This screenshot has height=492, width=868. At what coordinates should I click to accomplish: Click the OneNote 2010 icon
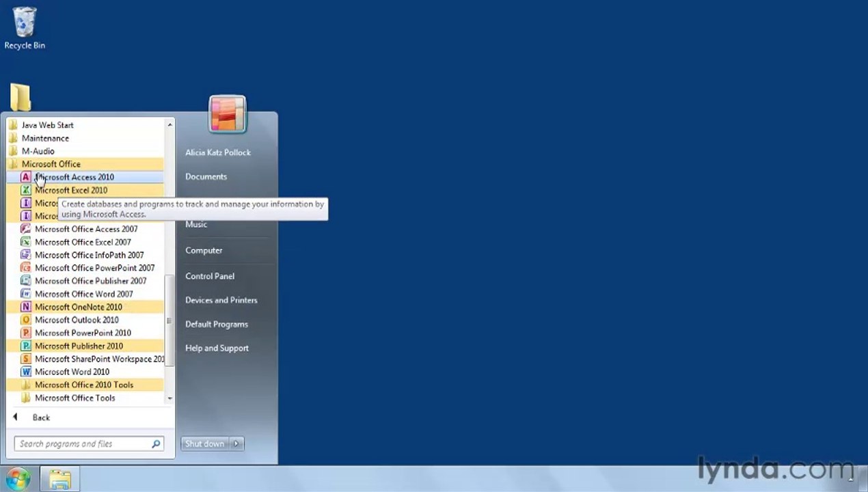26,307
